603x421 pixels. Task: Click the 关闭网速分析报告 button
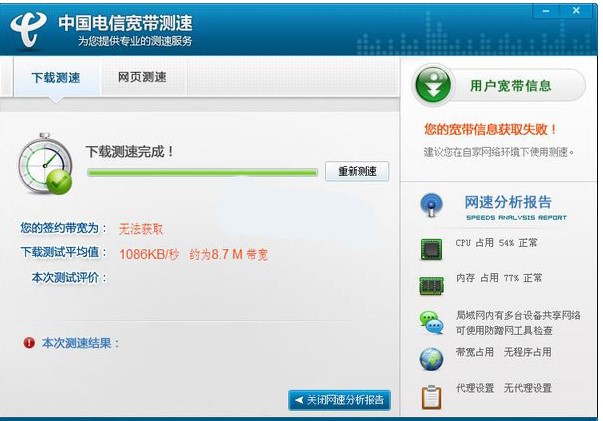tap(340, 400)
